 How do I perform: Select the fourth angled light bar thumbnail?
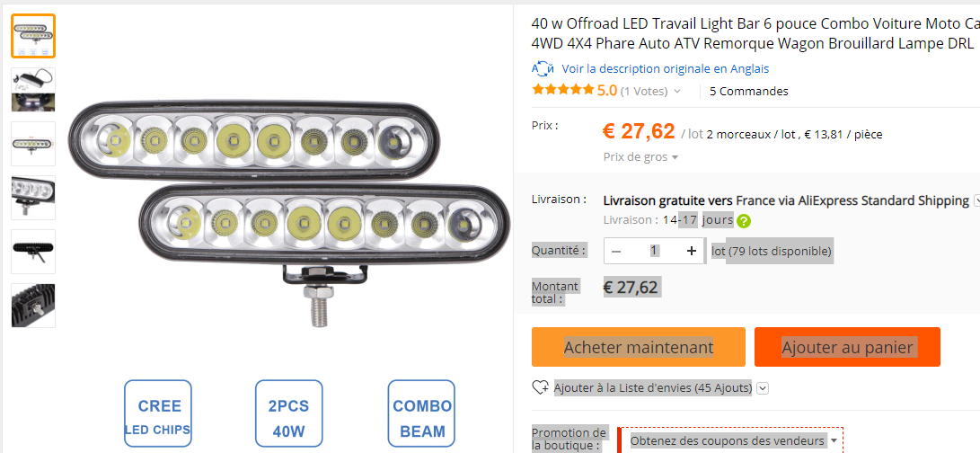33,198
